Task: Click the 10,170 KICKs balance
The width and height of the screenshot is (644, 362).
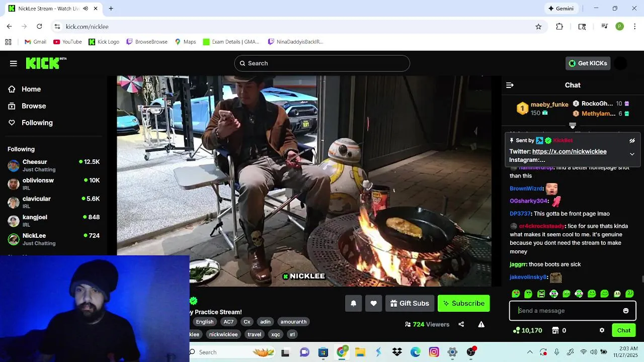Action: point(527,330)
